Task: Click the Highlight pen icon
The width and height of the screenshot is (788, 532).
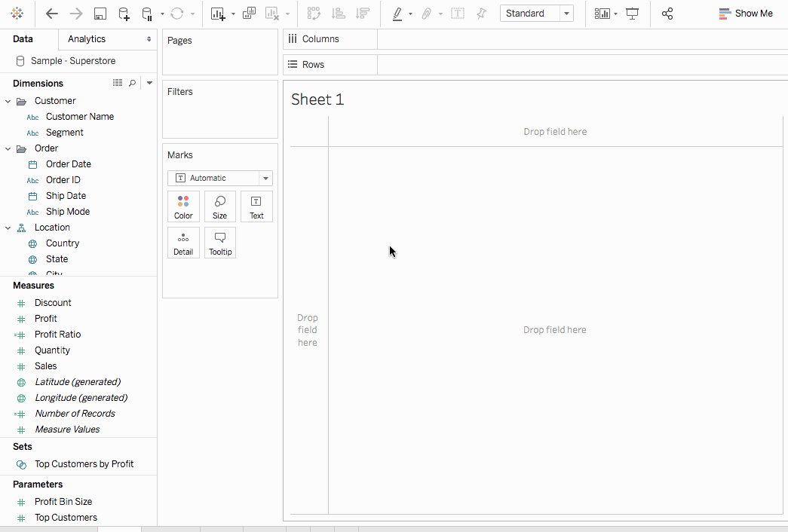Action: 397,14
